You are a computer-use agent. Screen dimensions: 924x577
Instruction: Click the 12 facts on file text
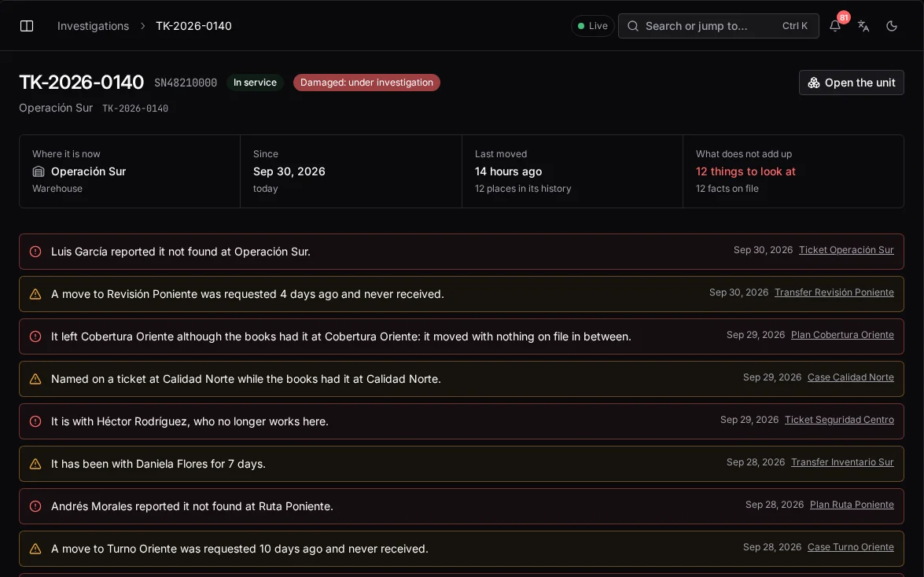(x=727, y=189)
